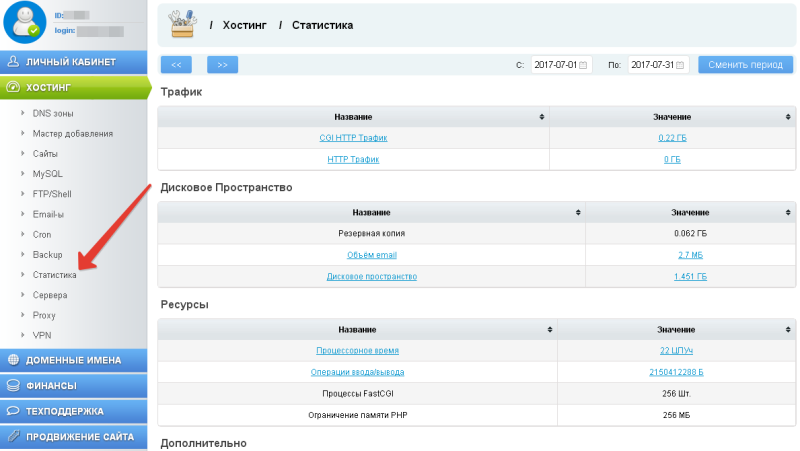Go to next period with >> button
This screenshot has height=451, width=800.
222,65
